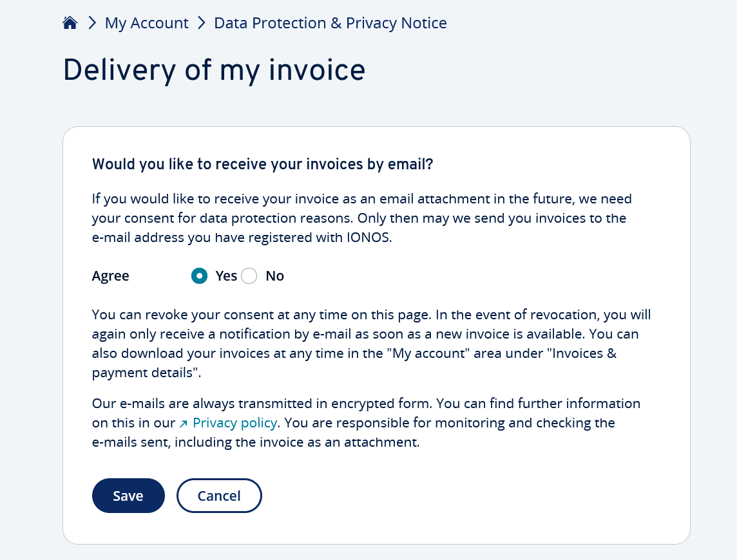The width and height of the screenshot is (737, 560).
Task: Open Data Protection & Privacy Notice breadcrumb
Action: [330, 23]
